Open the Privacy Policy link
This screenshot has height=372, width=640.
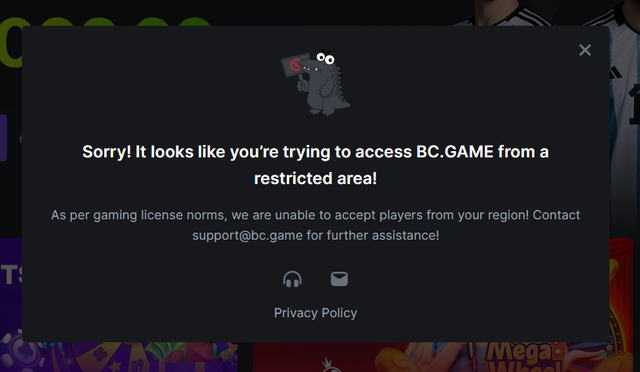pos(316,313)
